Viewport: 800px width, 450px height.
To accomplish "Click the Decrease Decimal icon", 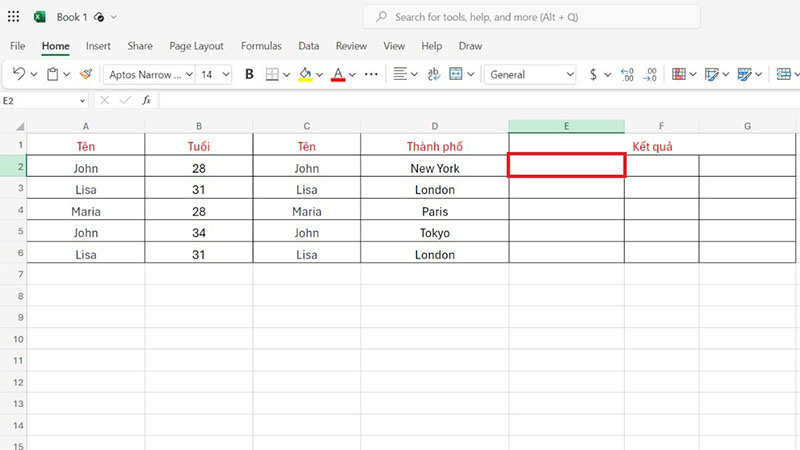I will pos(649,74).
